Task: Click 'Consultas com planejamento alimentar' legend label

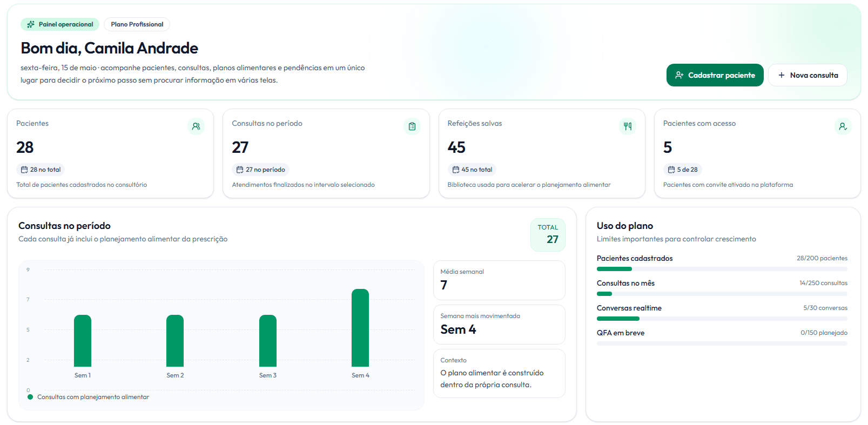Action: (93, 397)
